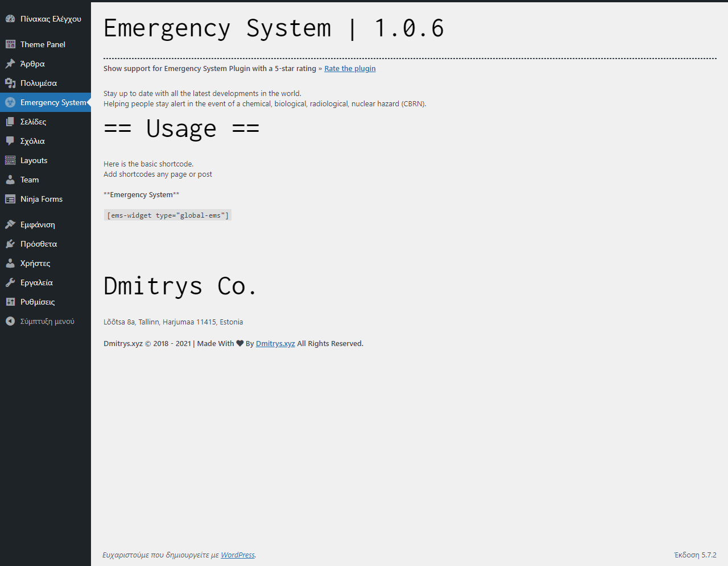728x566 pixels.
Task: Click the Ninja Forms icon
Action: 10,199
